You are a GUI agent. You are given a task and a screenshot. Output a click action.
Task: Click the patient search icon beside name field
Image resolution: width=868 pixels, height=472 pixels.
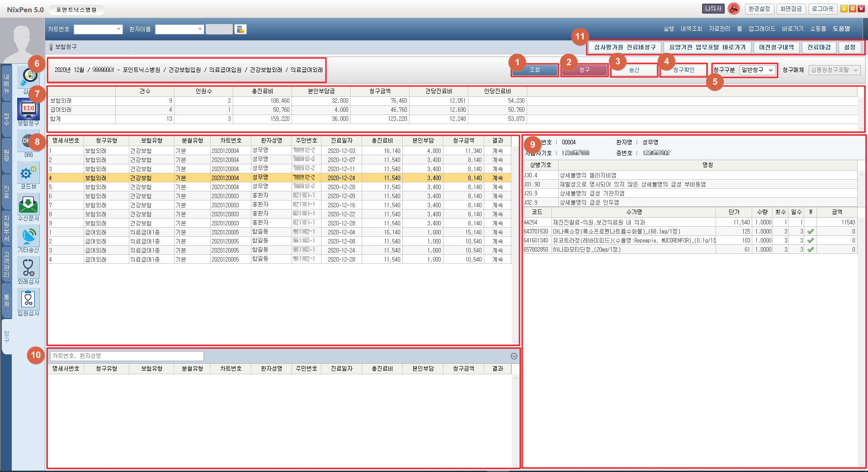pyautogui.click(x=241, y=29)
